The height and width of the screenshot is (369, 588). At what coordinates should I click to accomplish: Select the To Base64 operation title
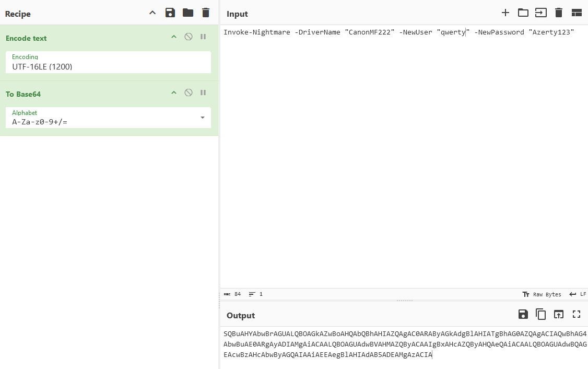click(x=23, y=94)
